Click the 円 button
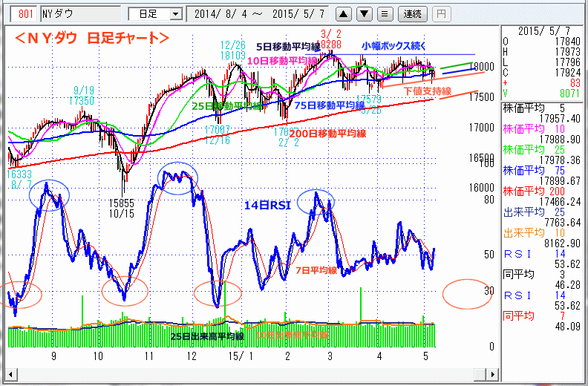 click(x=442, y=14)
